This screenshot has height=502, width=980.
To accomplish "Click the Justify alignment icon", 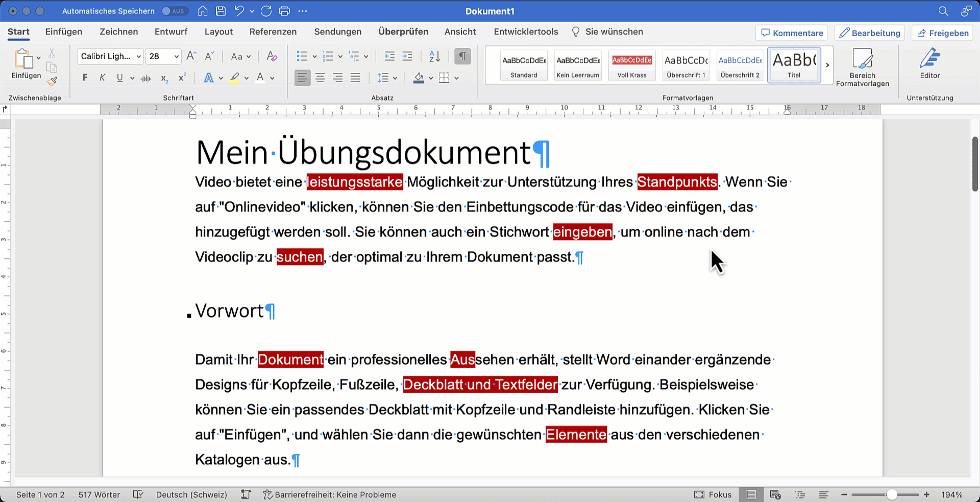I will pos(355,78).
